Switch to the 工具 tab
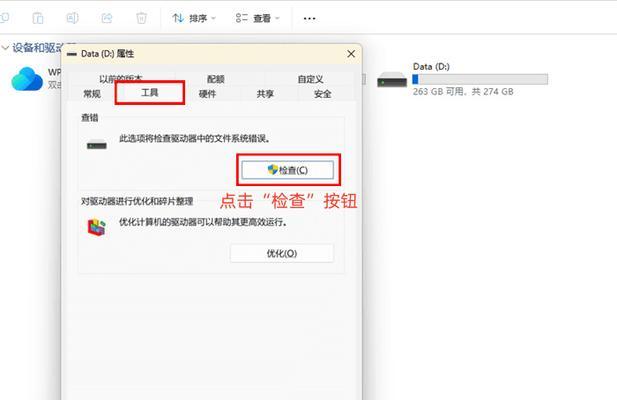This screenshot has height=400, width=617. (150, 93)
